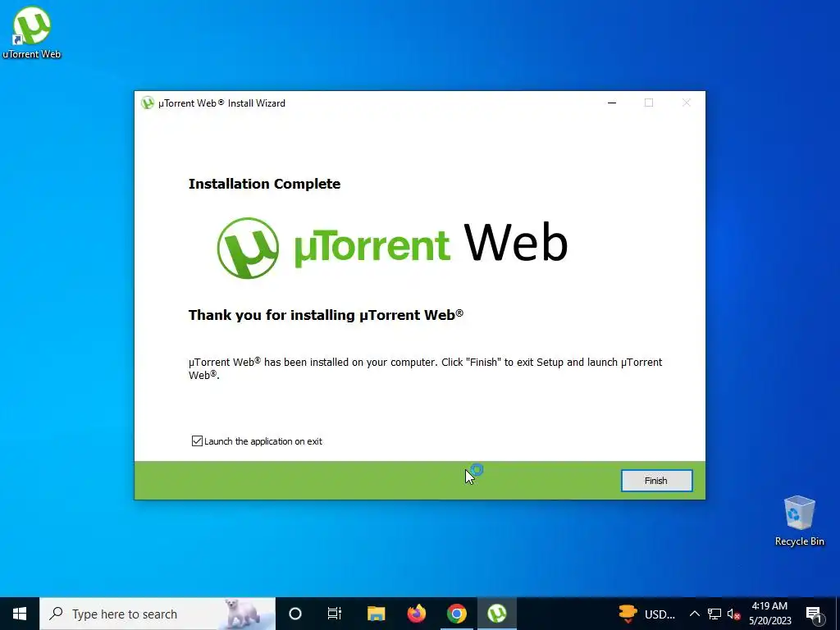Click the Installation Complete heading

pyautogui.click(x=265, y=184)
